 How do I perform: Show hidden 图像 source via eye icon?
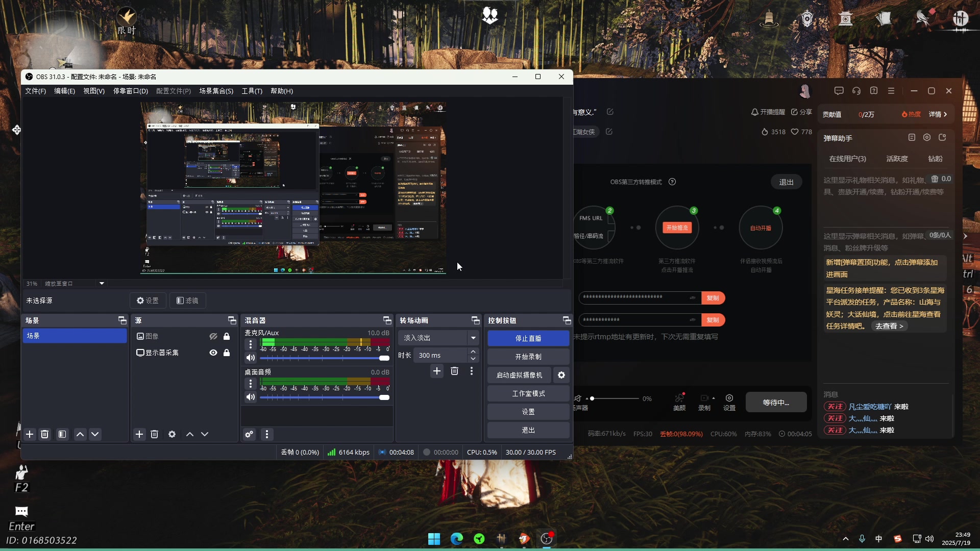click(x=213, y=336)
